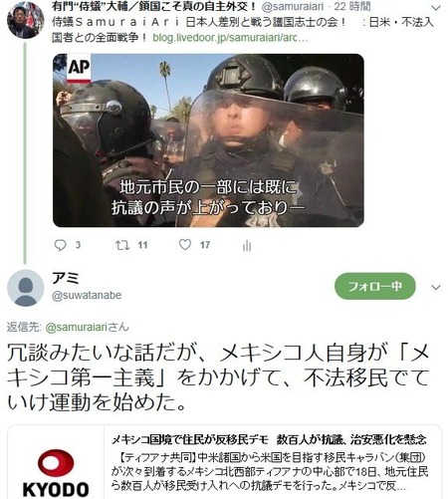
Task: Open blog.livedoor.jp/samuraiari link
Action: pyautogui.click(x=230, y=38)
